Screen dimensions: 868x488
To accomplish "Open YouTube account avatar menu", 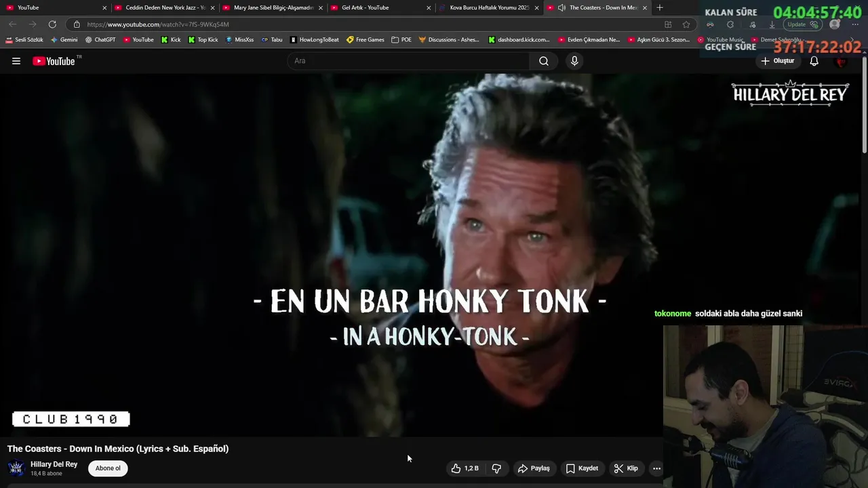I will 842,61.
